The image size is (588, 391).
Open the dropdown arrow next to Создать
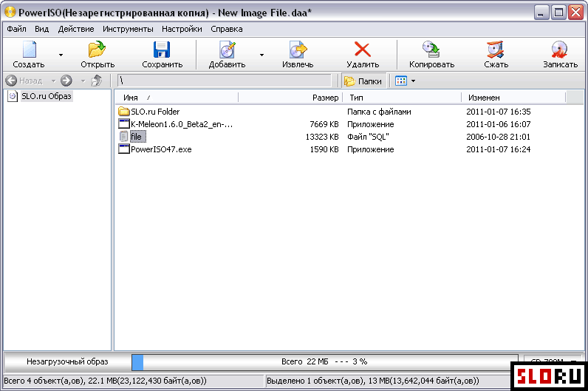pyautogui.click(x=61, y=55)
